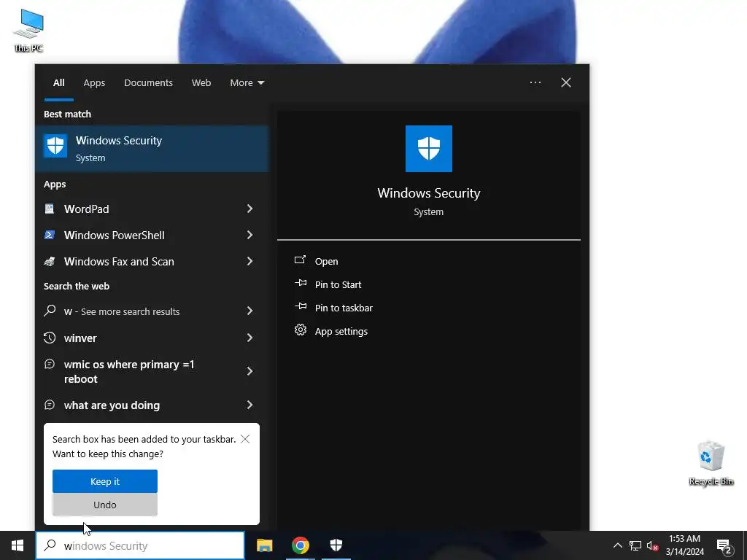
Task: Open the More dropdown filter
Action: coord(247,82)
